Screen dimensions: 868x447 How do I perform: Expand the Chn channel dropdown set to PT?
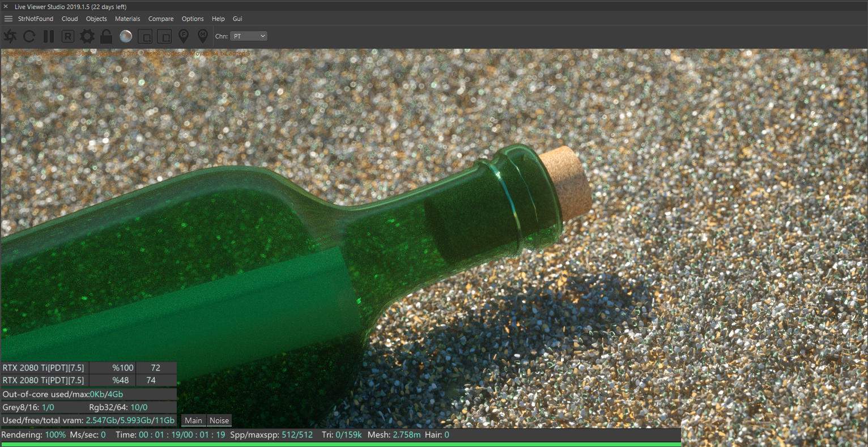click(249, 36)
